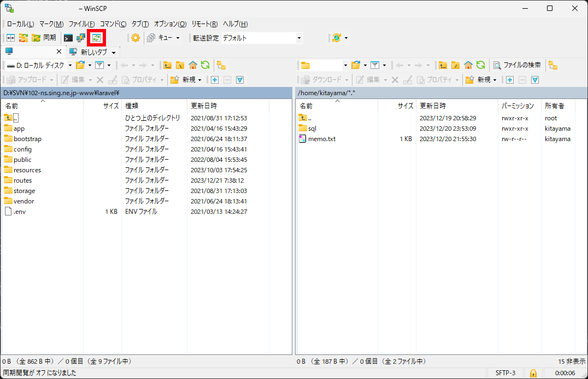Go to remote parent directory icon
The width and height of the screenshot is (588, 379).
coord(443,65)
